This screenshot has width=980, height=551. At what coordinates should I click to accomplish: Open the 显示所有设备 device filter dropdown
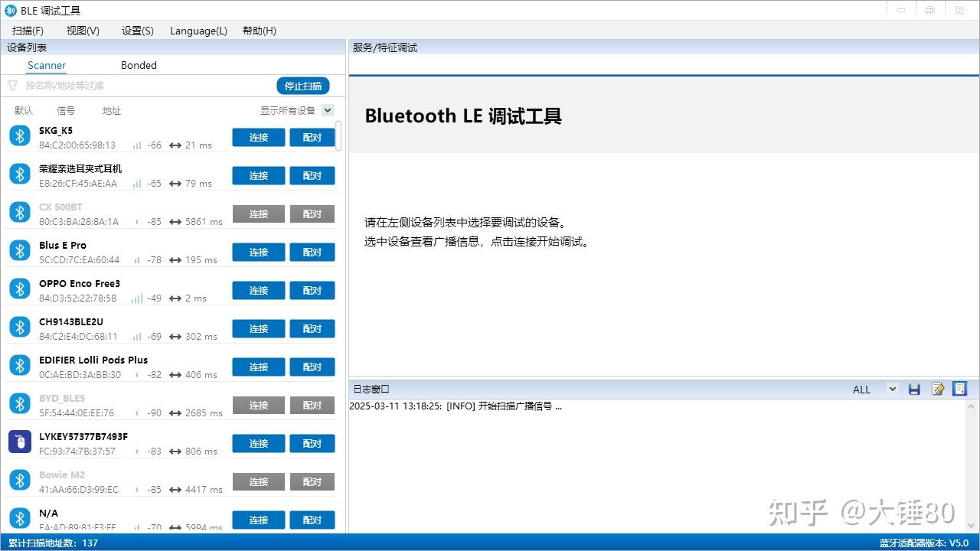pyautogui.click(x=328, y=110)
